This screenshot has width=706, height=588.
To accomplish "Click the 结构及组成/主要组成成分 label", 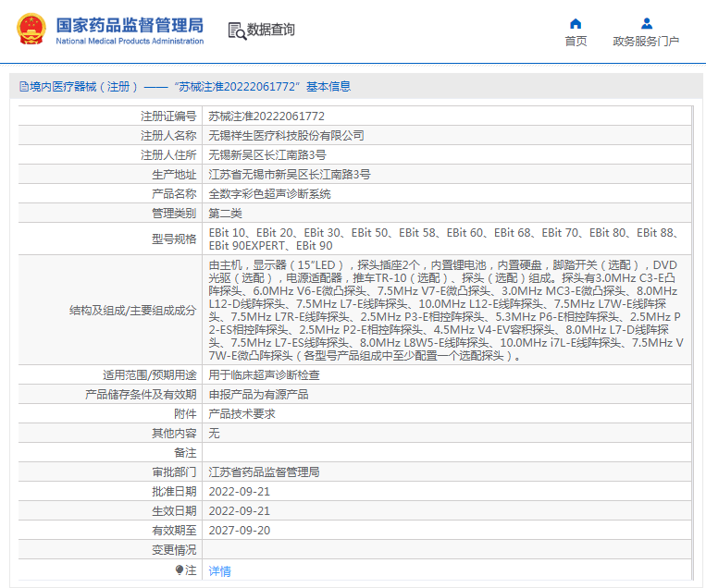I will coord(133,310).
